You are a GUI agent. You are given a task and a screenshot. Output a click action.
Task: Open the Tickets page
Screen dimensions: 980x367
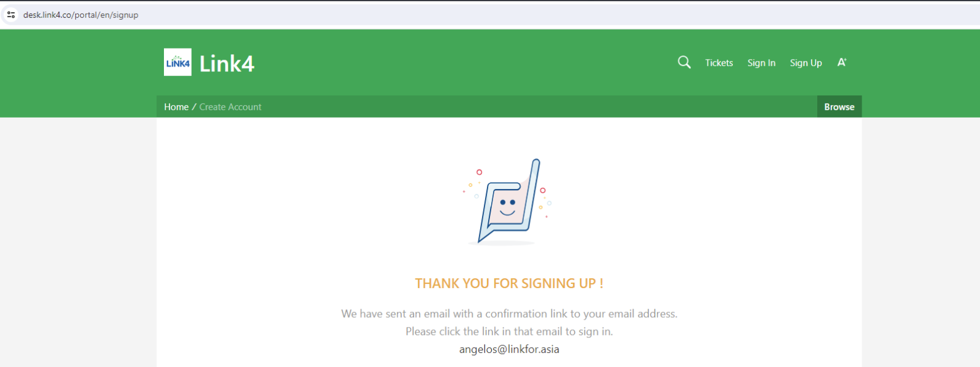tap(719, 63)
